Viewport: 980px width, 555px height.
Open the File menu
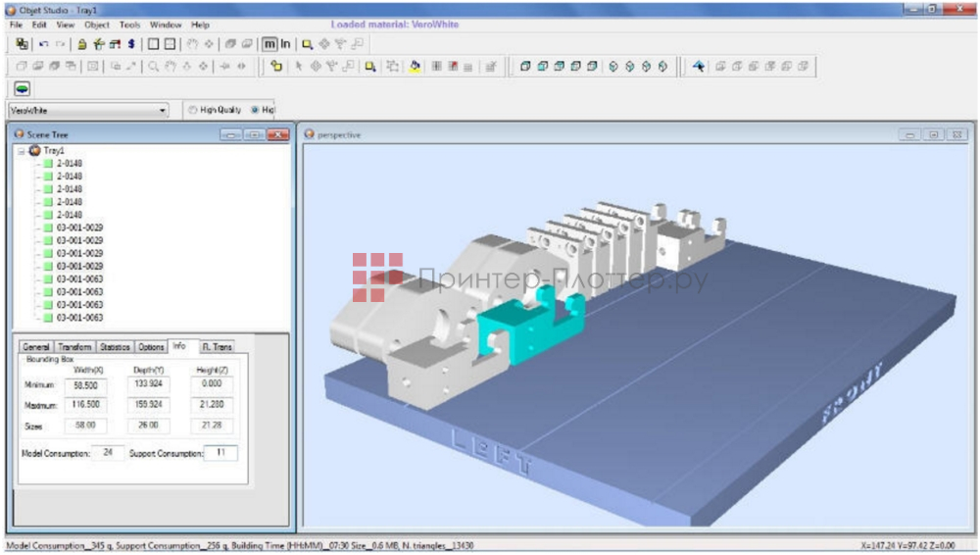[x=16, y=25]
